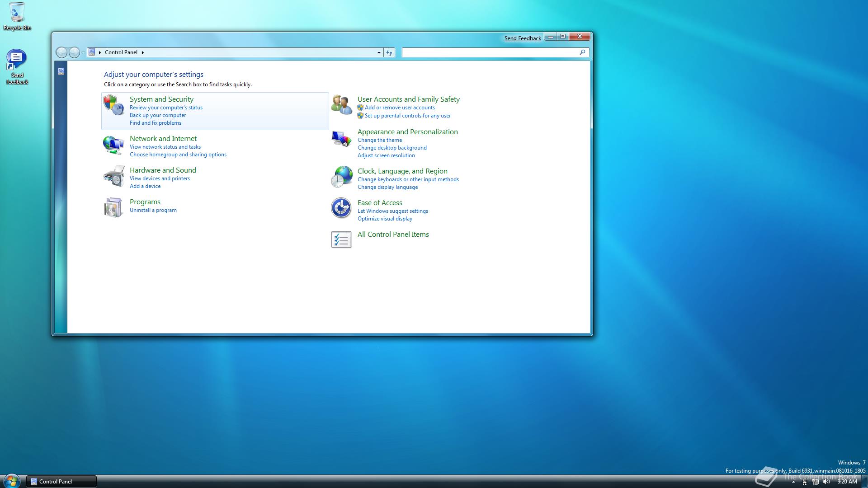The width and height of the screenshot is (868, 488).
Task: Click the Back navigation arrow button
Action: [61, 52]
